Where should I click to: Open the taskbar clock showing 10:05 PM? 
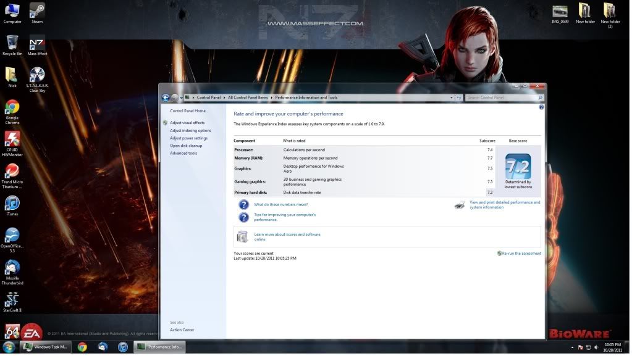click(612, 347)
